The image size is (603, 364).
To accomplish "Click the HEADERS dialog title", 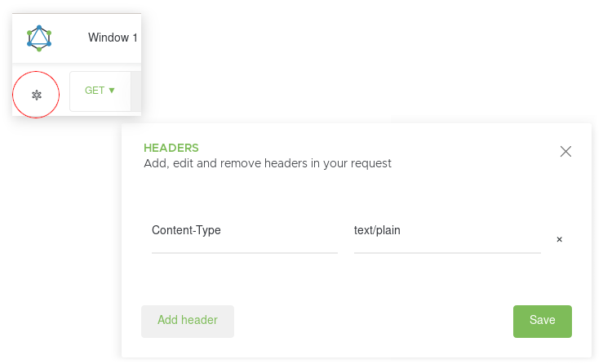I will [171, 148].
